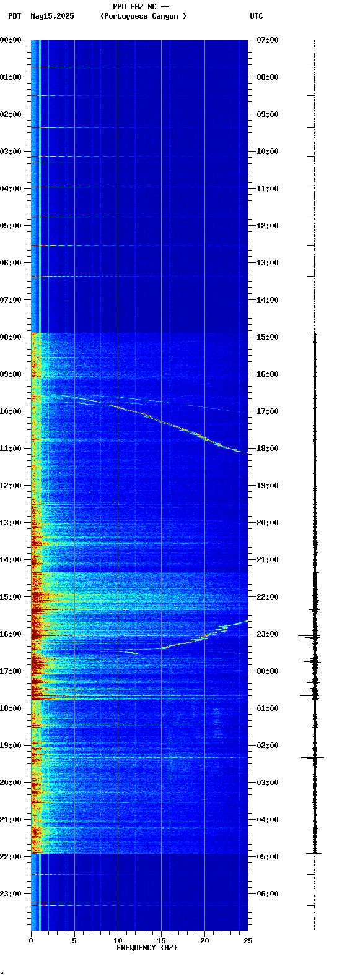
Task: Click the 13:00 UTC time label
Action: tap(268, 263)
